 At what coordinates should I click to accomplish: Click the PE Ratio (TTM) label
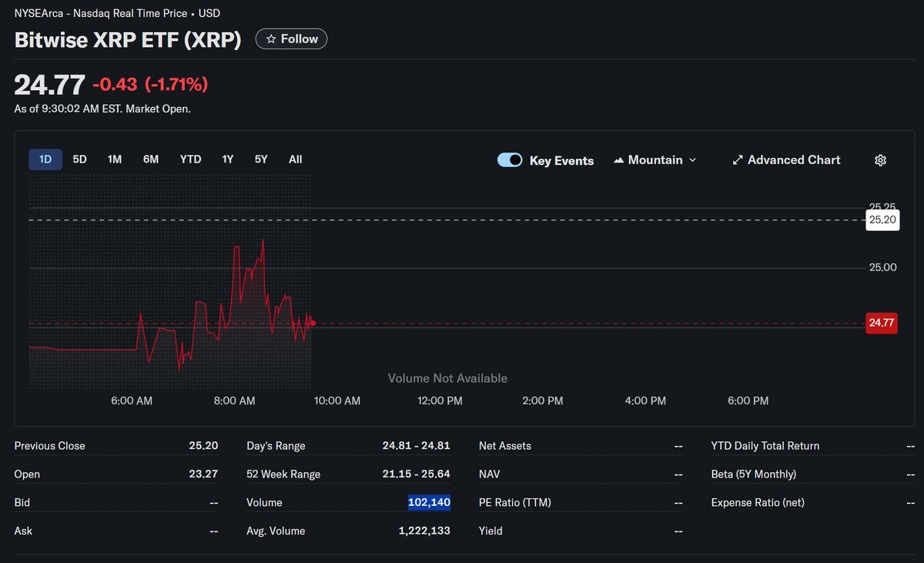point(515,502)
